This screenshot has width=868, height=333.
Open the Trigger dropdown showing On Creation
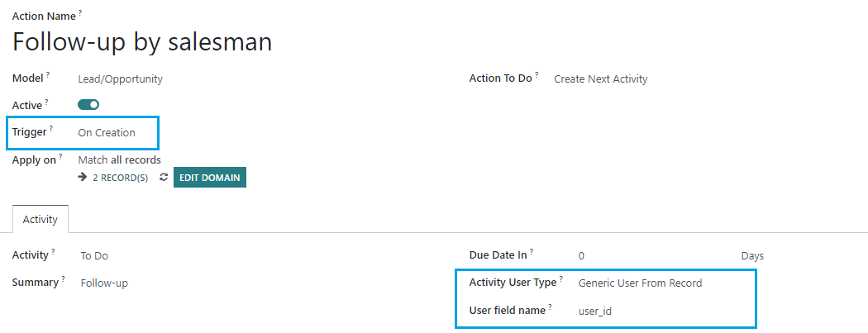tap(107, 133)
